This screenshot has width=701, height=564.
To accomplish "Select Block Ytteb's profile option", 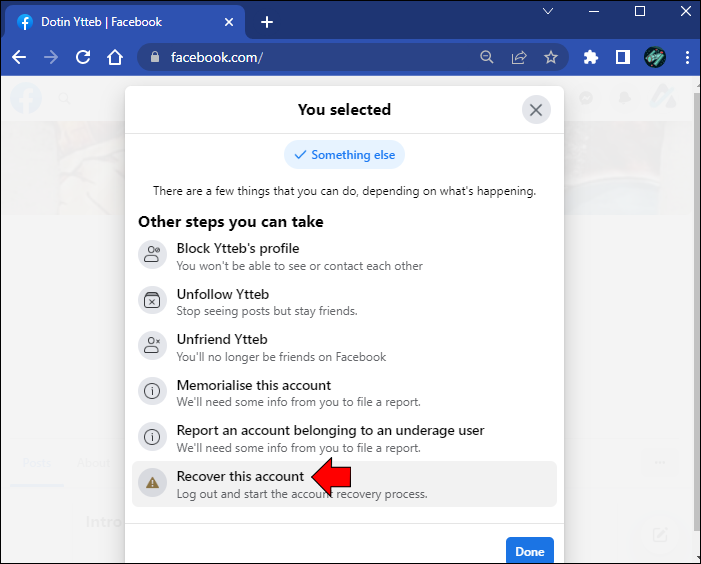I will click(x=238, y=249).
